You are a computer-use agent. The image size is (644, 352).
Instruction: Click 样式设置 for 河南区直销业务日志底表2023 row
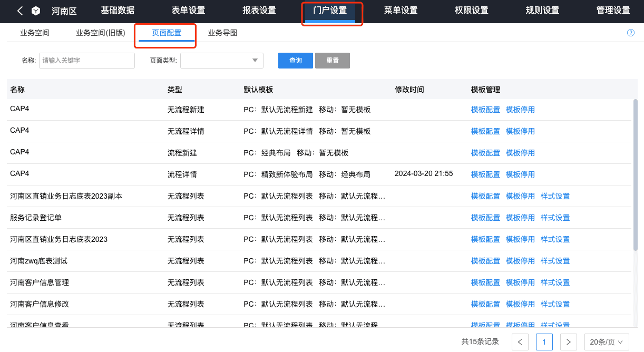(555, 239)
